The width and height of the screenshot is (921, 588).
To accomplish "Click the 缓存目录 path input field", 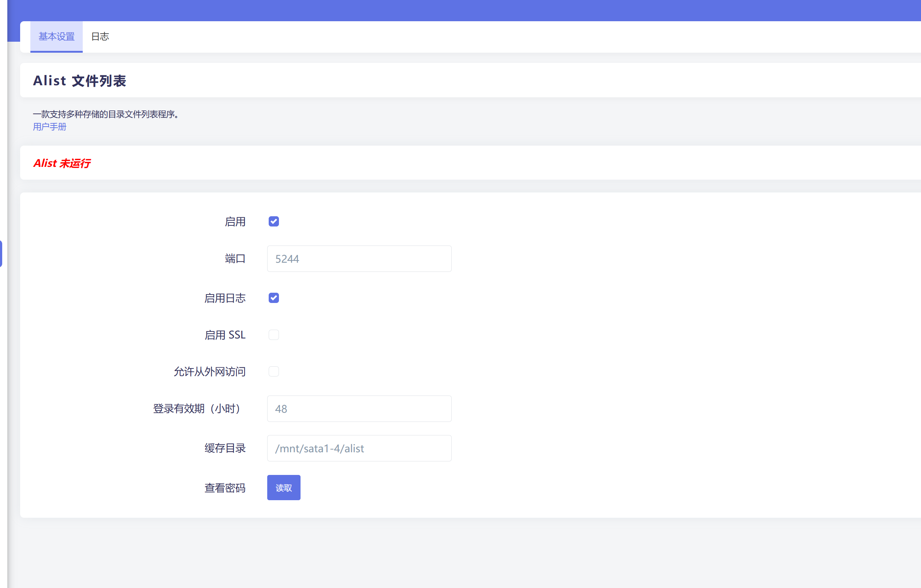I will coord(359,448).
